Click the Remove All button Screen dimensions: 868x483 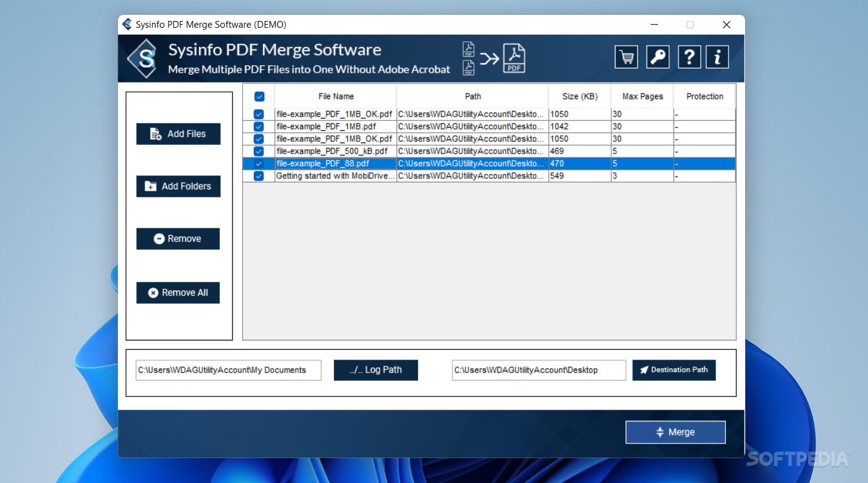point(178,293)
